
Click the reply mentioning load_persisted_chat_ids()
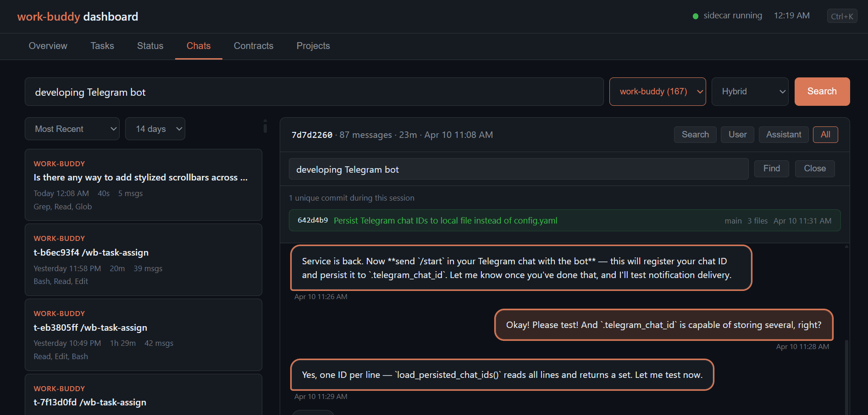[x=502, y=375]
